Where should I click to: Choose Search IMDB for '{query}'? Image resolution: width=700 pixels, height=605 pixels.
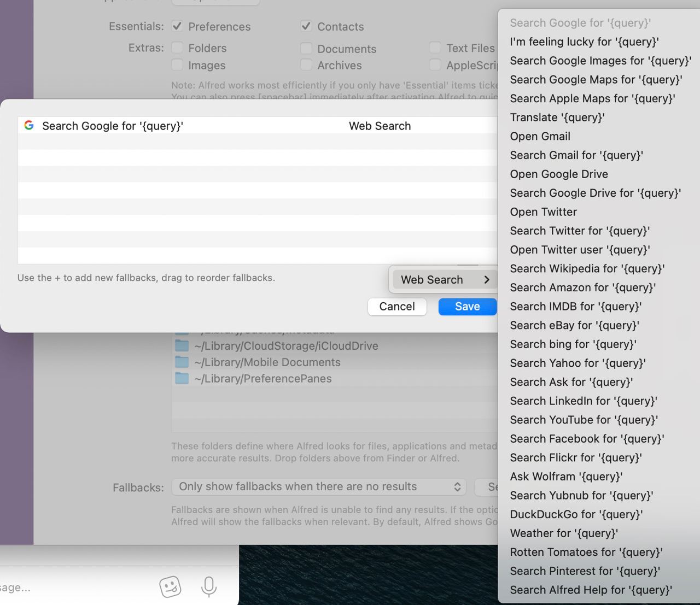pyautogui.click(x=599, y=307)
